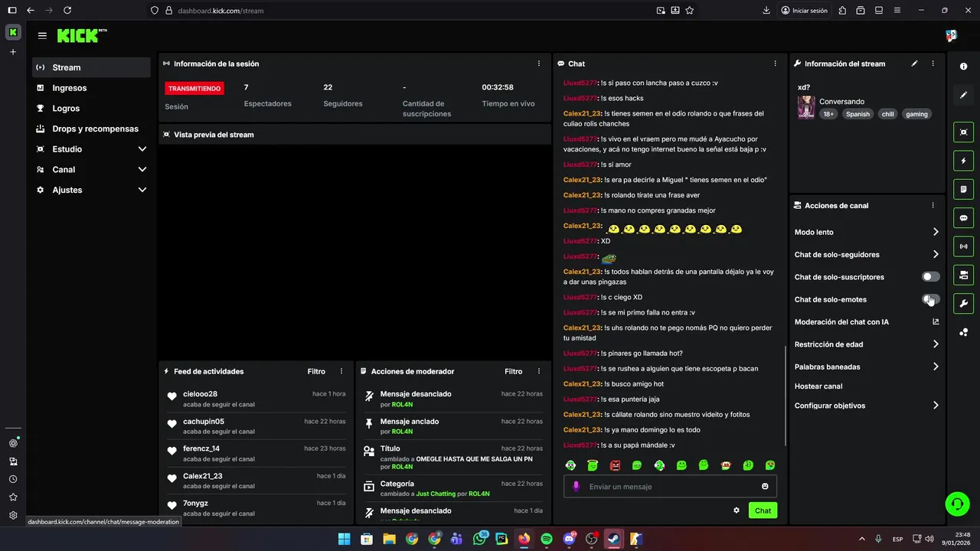Open WhatsApp from the taskbar
The height and width of the screenshot is (551, 980).
480,539
